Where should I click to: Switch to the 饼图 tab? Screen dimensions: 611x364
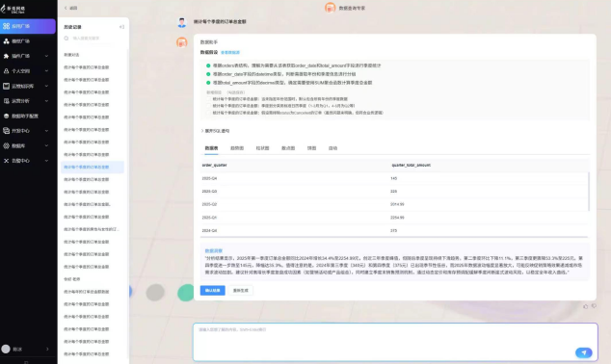click(311, 148)
